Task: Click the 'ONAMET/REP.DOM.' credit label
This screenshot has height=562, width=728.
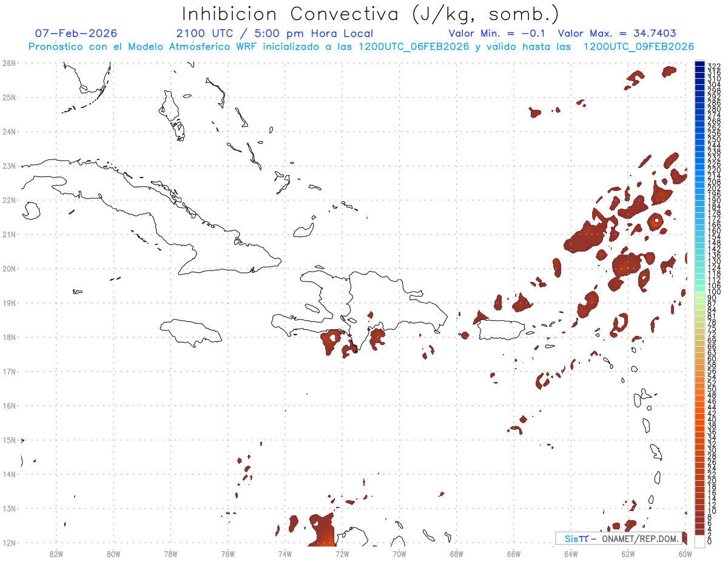Action: 641,538
